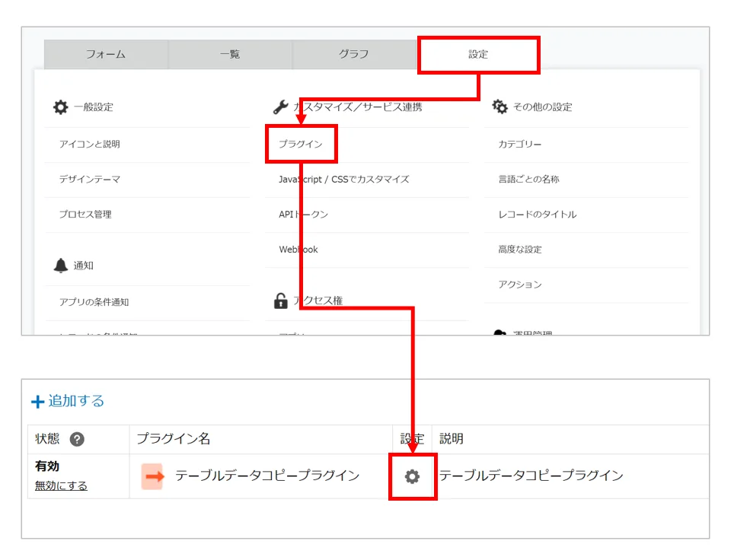Click 追加する to add plugin

(x=76, y=401)
